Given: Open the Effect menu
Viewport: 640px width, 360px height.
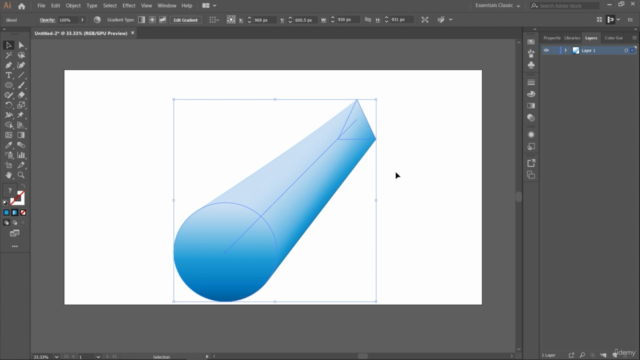Looking at the screenshot, I should [129, 6].
